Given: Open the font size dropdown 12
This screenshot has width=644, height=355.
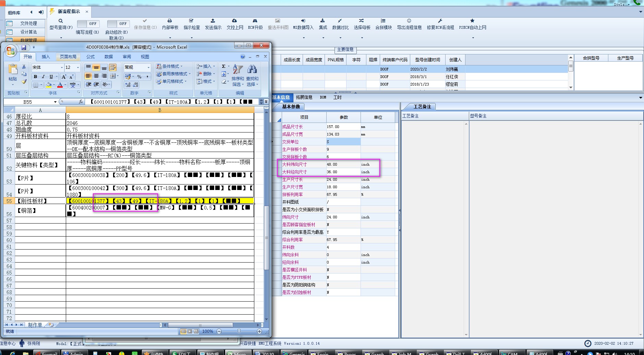Looking at the screenshot, I should 78,67.
